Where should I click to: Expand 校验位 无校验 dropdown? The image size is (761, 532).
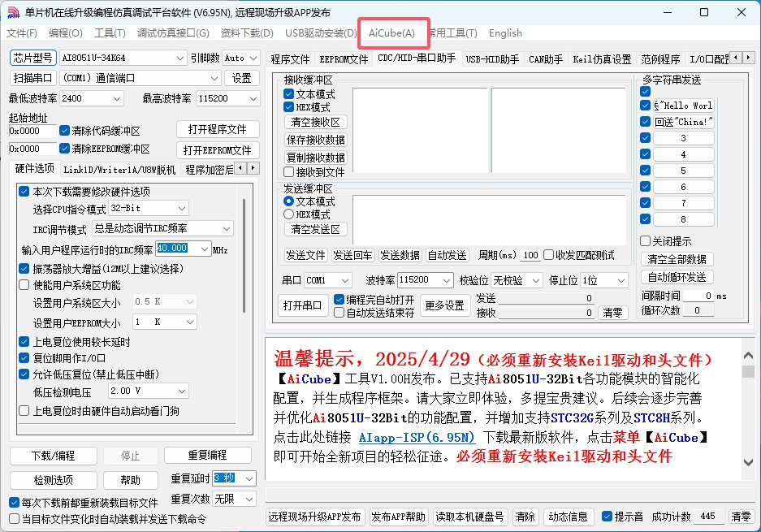point(535,280)
